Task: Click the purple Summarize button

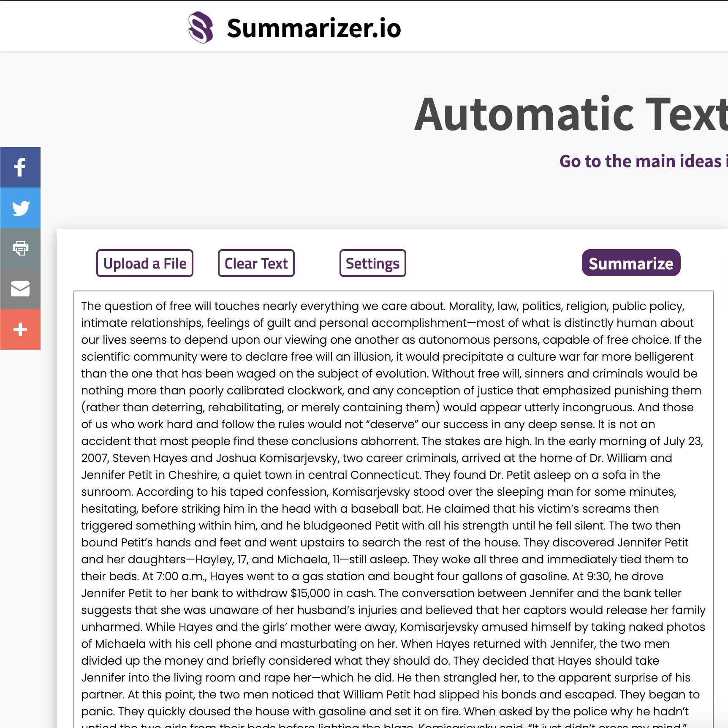Action: click(x=631, y=263)
